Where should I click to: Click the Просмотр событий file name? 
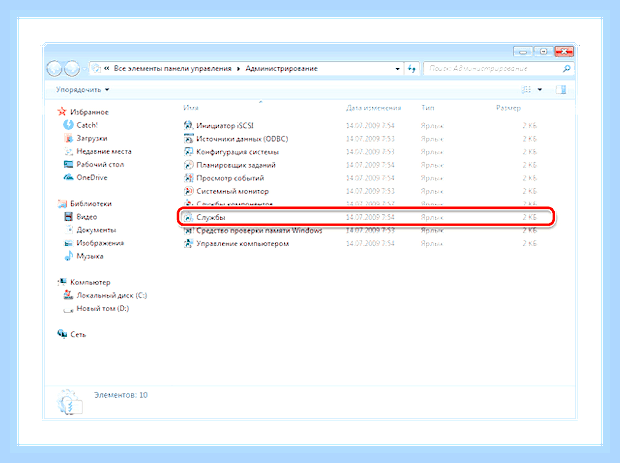(x=230, y=178)
